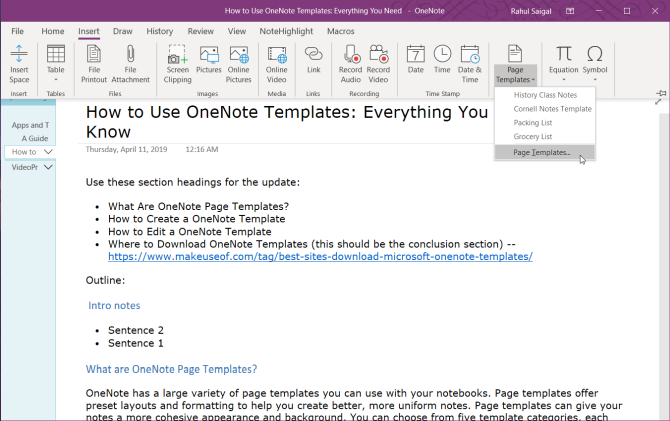
Task: Click the Page Templates ribbon button
Action: pyautogui.click(x=515, y=64)
